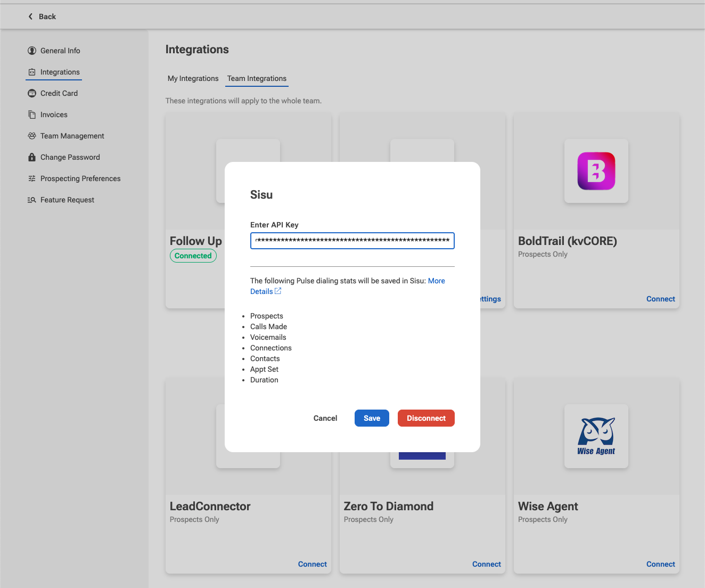
Task: Click 'Prospects Only' under Zero To Diamond
Action: 368,519
